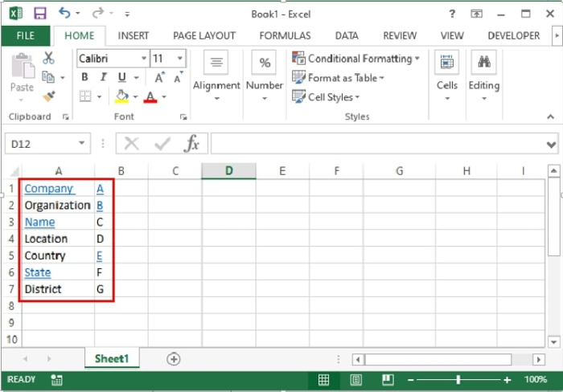
Task: Click into the formula bar
Action: [x=378, y=144]
